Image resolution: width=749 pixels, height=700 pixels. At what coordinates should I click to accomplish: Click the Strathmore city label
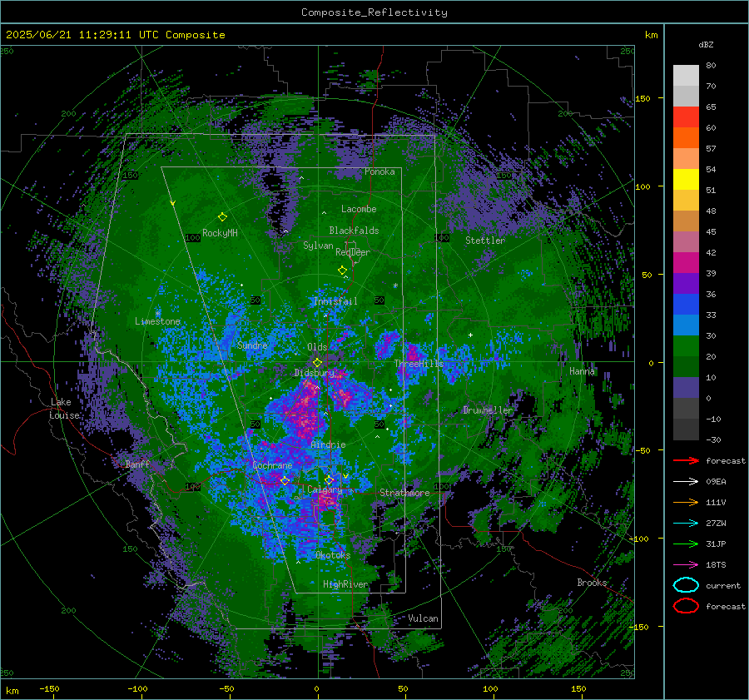pos(404,493)
